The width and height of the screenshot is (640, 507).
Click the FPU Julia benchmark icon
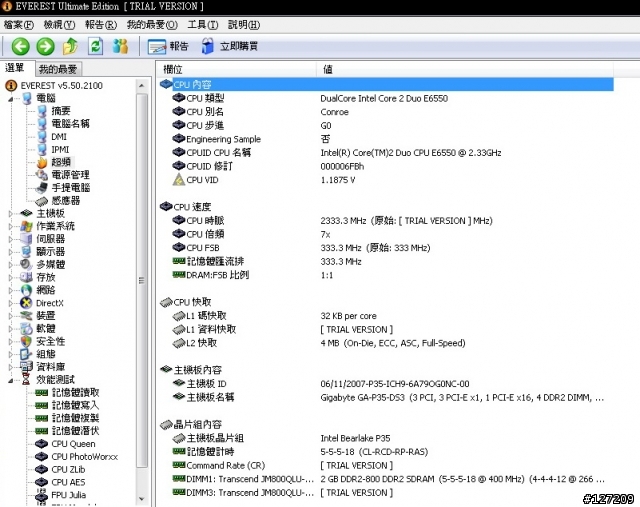coord(42,495)
